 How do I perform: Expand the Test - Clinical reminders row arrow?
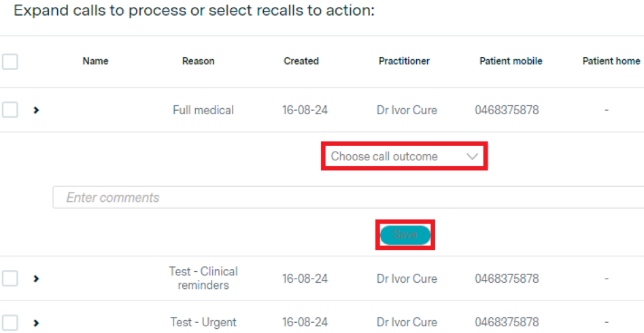pyautogui.click(x=36, y=279)
